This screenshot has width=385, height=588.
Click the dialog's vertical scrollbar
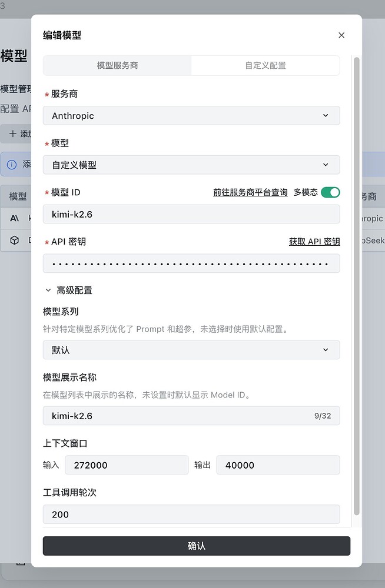point(357,286)
